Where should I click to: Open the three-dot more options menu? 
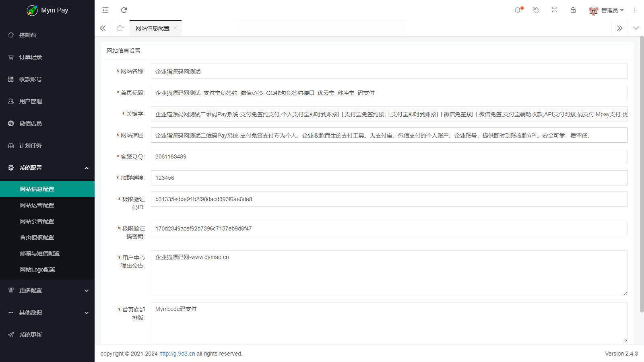pos(635,10)
